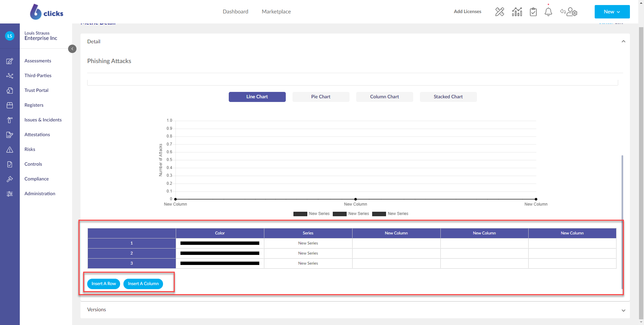
Task: Go to Marketplace in top navigation
Action: [276, 12]
